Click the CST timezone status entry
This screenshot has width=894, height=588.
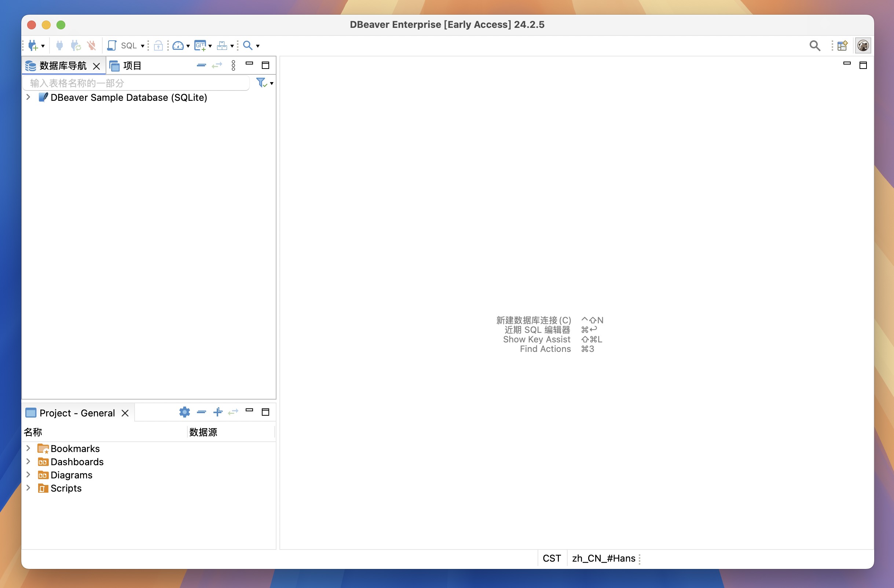pyautogui.click(x=552, y=558)
